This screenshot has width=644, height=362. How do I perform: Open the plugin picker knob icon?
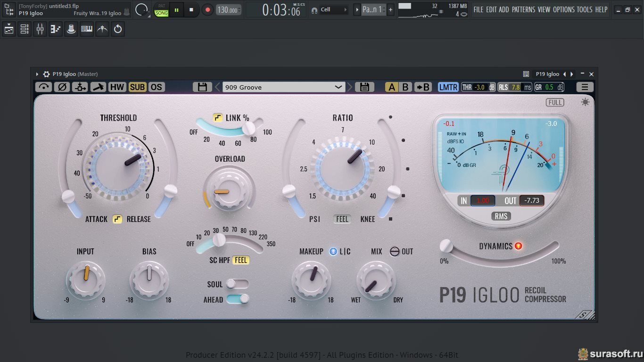coord(71,29)
